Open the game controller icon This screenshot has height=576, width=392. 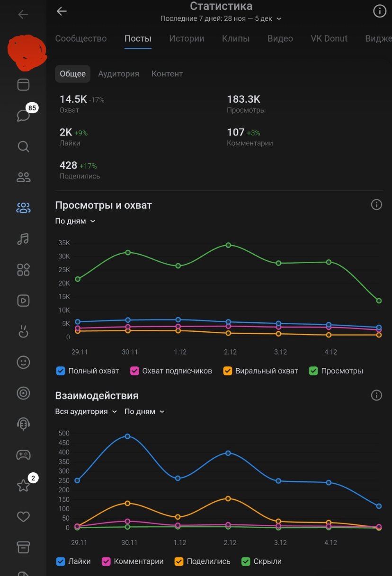pos(23,455)
